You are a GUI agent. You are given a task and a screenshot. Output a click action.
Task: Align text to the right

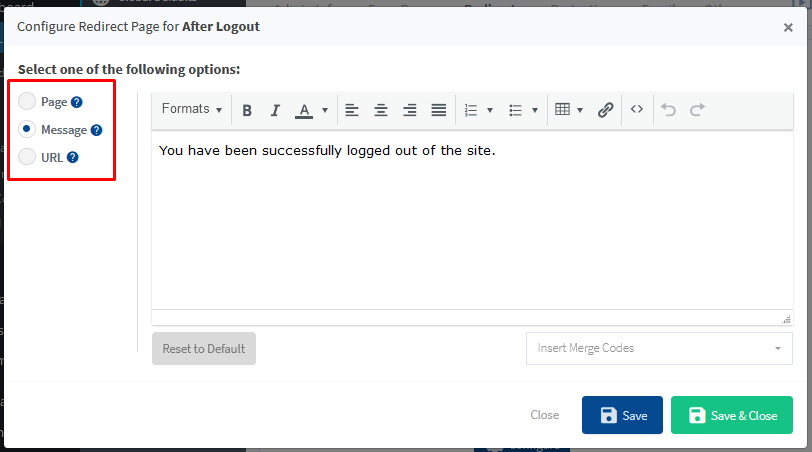click(409, 110)
